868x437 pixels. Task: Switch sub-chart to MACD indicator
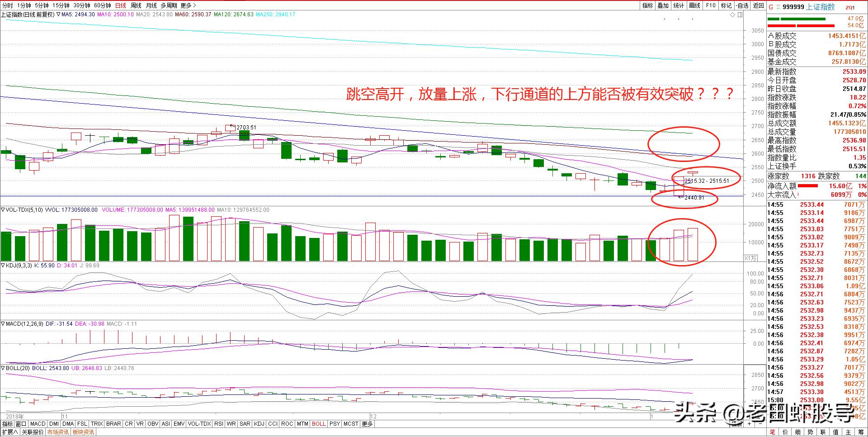pyautogui.click(x=38, y=424)
